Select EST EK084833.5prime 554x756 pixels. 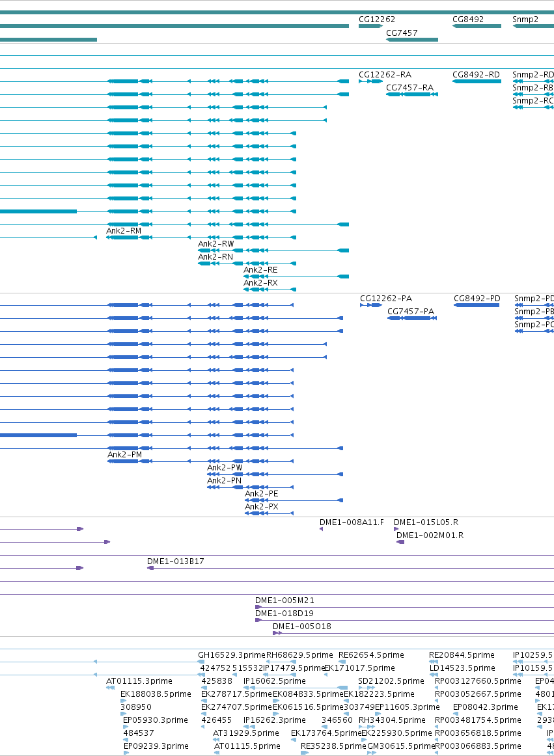[x=308, y=694]
